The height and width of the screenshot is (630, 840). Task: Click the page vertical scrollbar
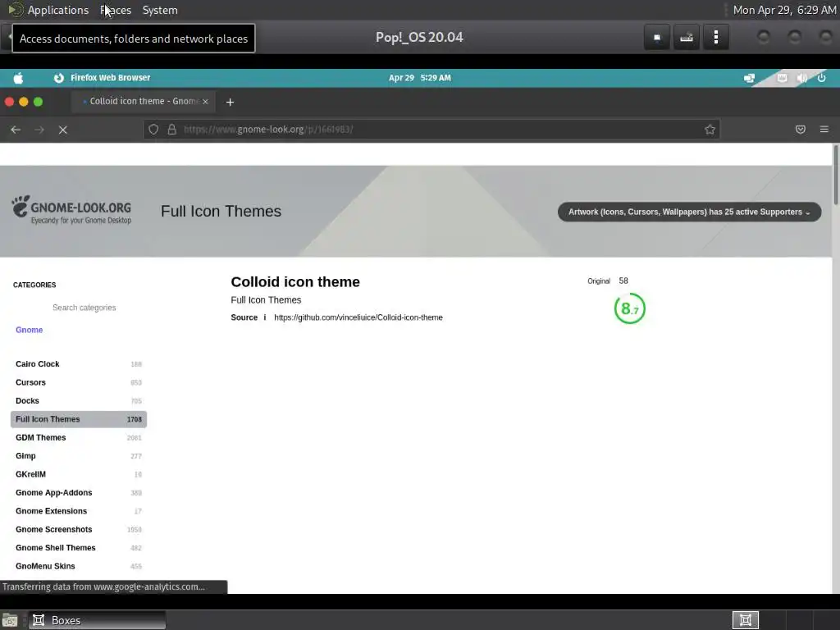click(x=836, y=176)
